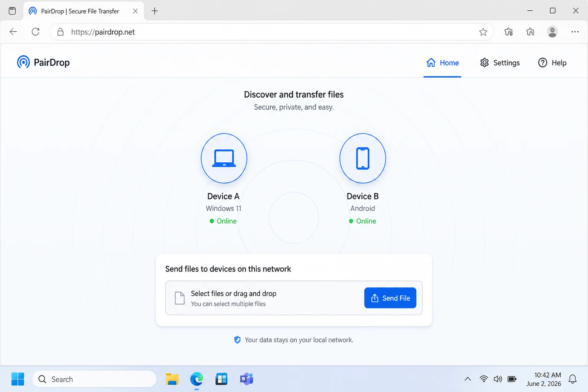Open the browser profile avatar
The image size is (588, 392).
(x=552, y=32)
